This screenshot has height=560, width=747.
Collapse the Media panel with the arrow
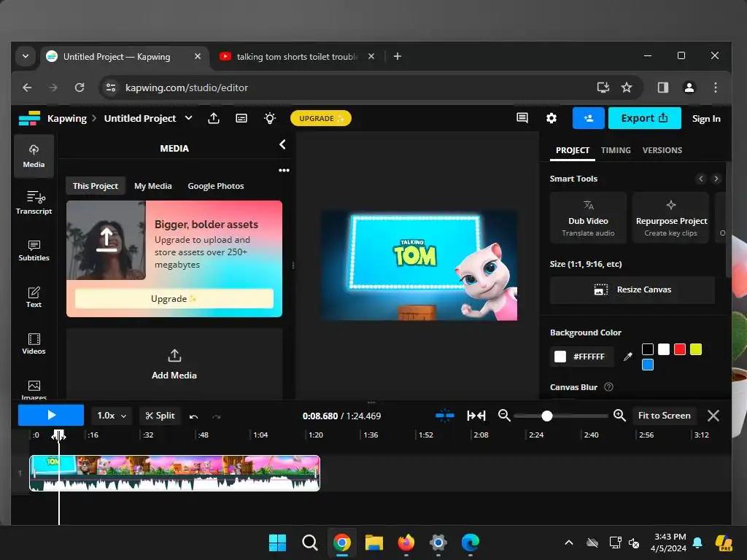coord(282,144)
